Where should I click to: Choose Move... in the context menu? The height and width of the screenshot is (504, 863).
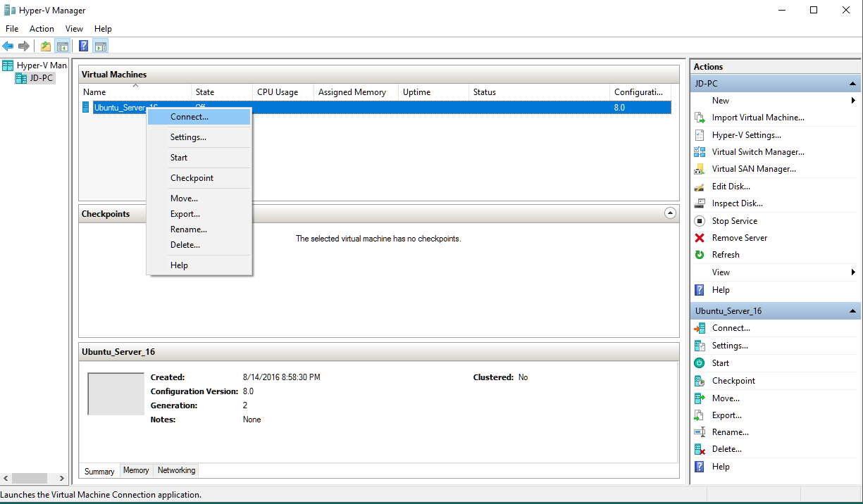199,199
